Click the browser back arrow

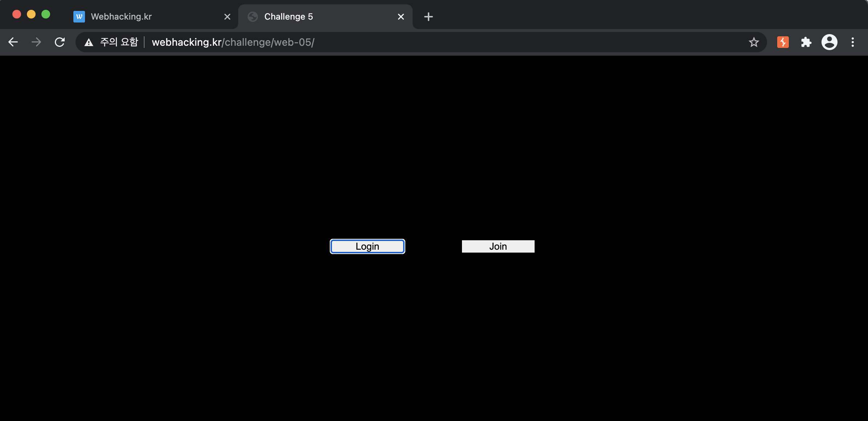tap(13, 42)
